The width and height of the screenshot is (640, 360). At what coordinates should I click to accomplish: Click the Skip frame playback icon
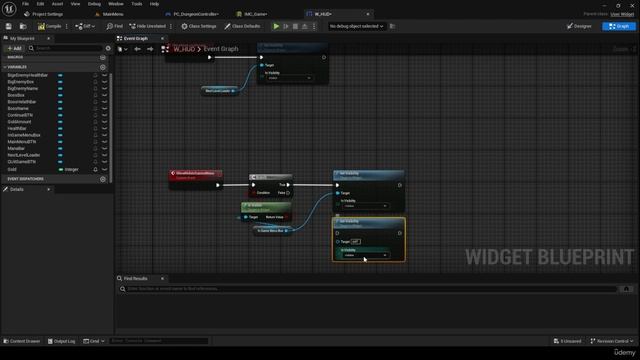[286, 26]
